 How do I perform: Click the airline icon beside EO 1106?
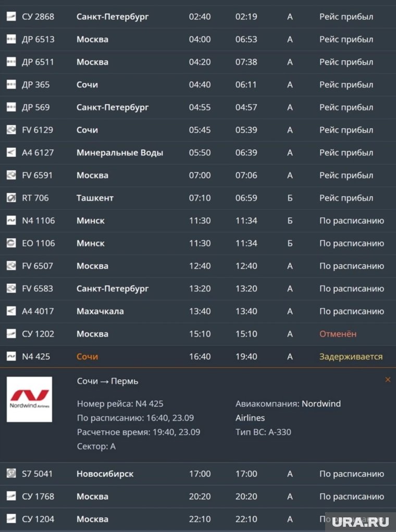pos(11,243)
